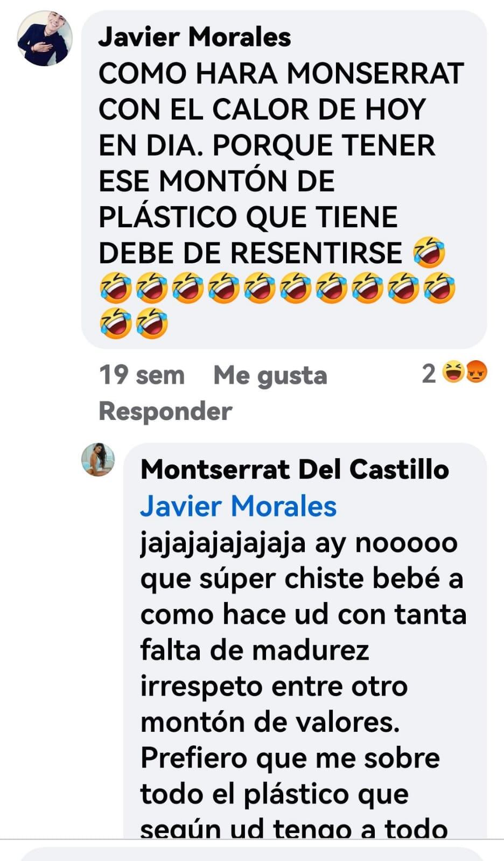Follow the blue Javier Morales mention
The width and height of the screenshot is (504, 861).
238,506
